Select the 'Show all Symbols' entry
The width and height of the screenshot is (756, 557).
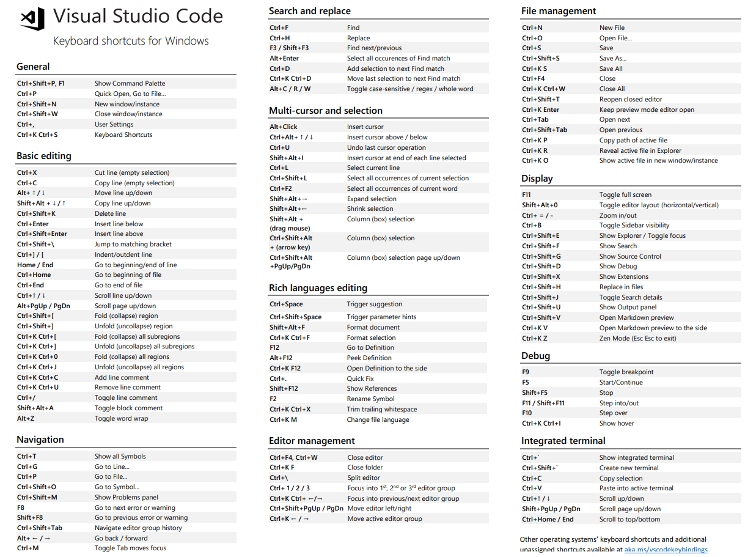(x=120, y=456)
